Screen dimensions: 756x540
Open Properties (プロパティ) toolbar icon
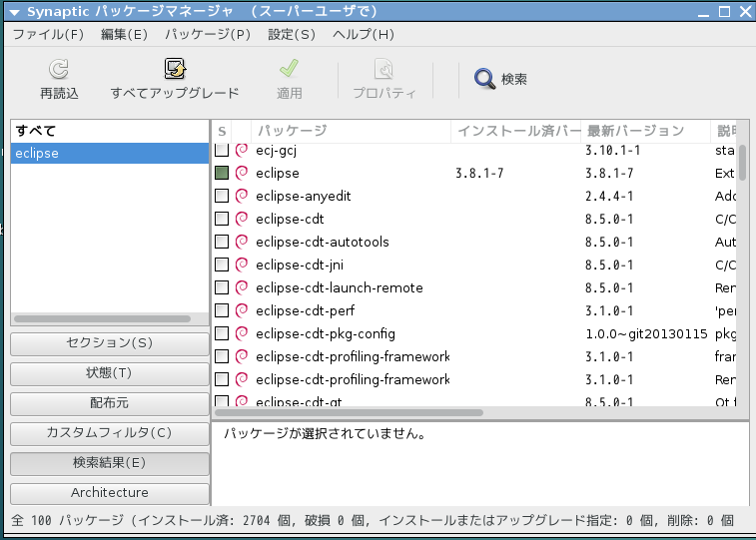[x=383, y=69]
